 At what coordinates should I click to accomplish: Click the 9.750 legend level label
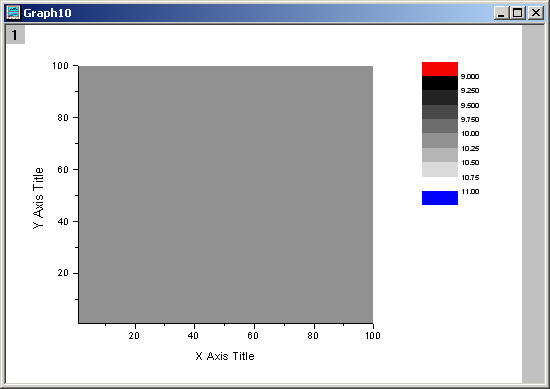point(470,119)
